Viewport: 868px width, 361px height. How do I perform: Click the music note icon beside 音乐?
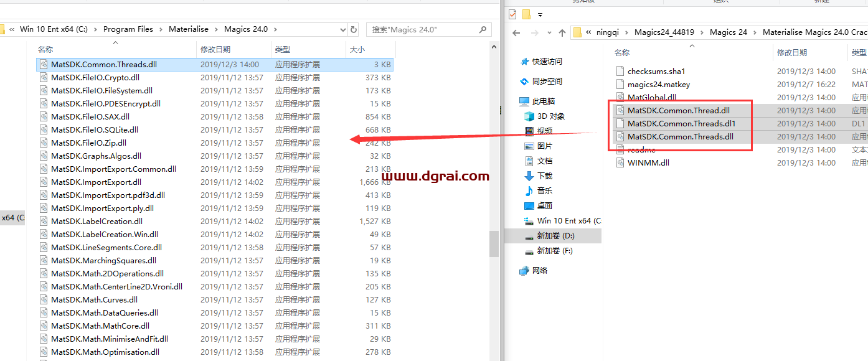coord(529,191)
